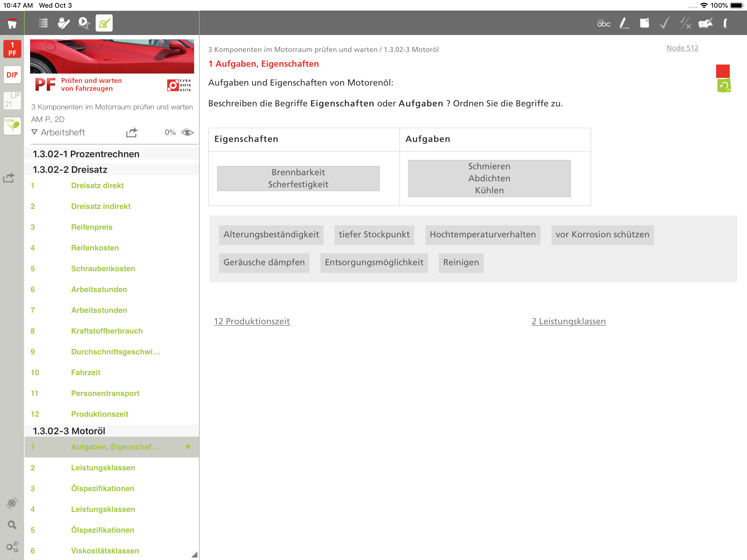Open the table of contents list icon
This screenshot has width=747, height=560.
pos(43,23)
